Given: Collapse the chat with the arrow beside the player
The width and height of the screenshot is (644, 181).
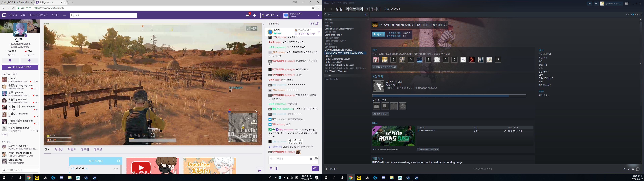Looking at the screenshot, I should click(263, 24).
